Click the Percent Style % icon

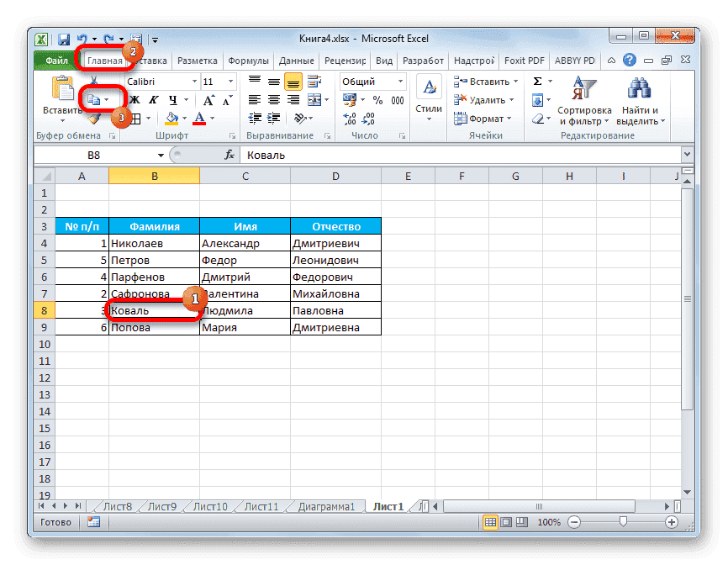tap(377, 99)
